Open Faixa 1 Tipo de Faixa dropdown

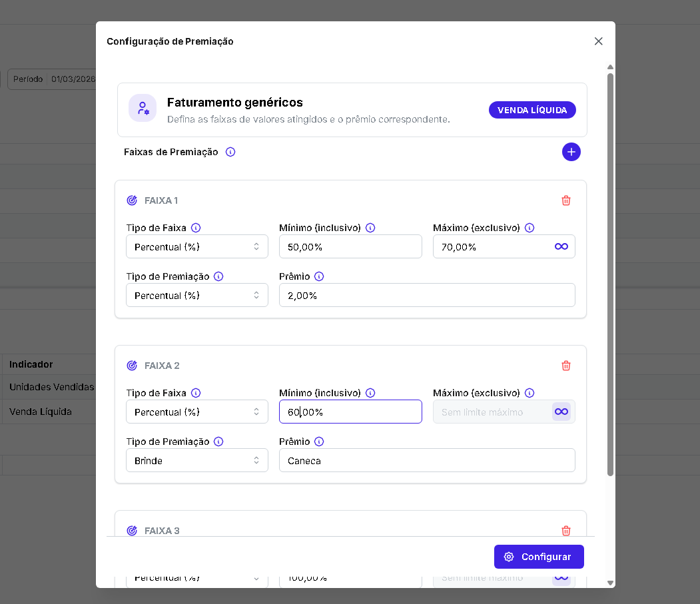coord(197,246)
